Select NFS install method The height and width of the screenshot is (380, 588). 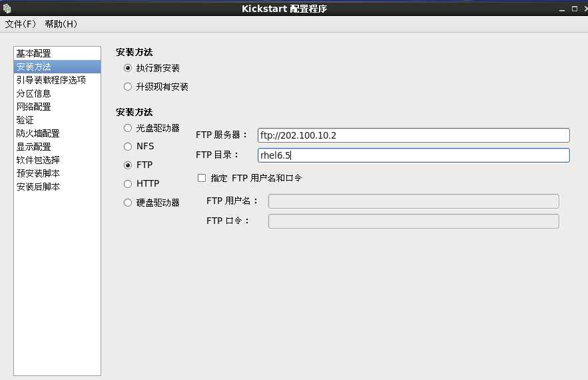128,147
